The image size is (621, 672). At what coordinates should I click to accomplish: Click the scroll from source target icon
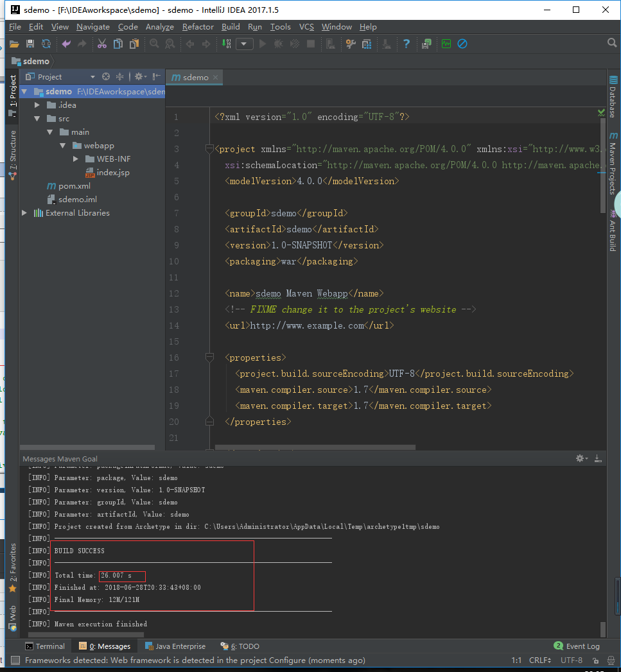(x=106, y=77)
